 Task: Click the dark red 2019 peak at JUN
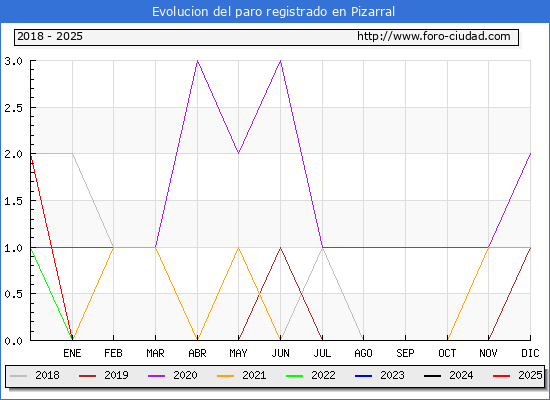[281, 248]
